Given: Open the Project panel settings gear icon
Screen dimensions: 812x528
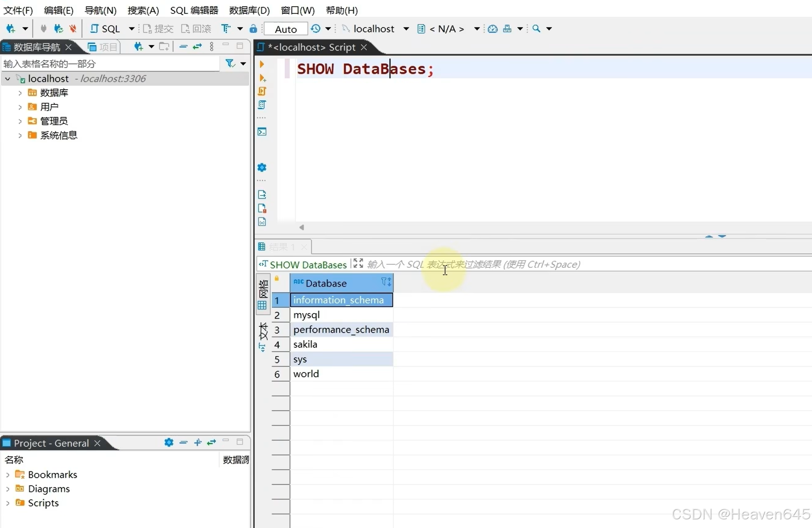Looking at the screenshot, I should [169, 443].
